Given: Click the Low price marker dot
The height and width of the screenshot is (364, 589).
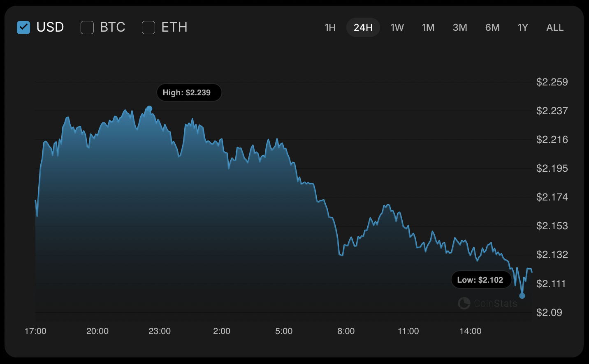Looking at the screenshot, I should tap(522, 296).
